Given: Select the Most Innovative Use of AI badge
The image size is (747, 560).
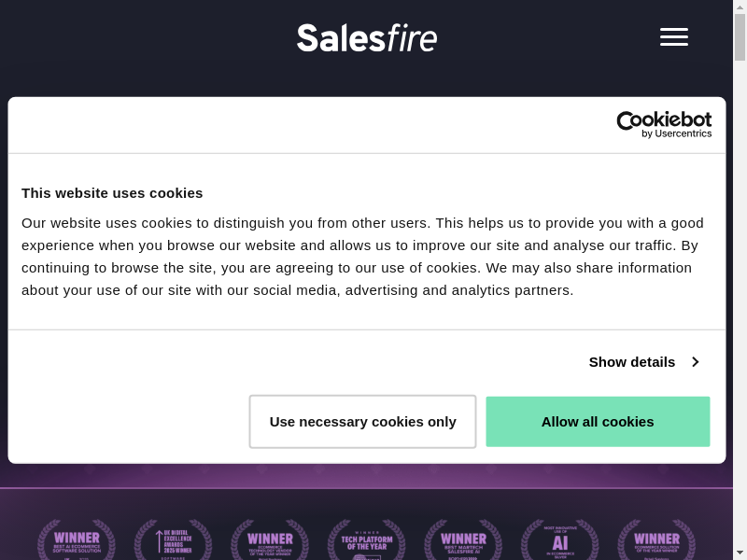Looking at the screenshot, I should click(559, 539).
